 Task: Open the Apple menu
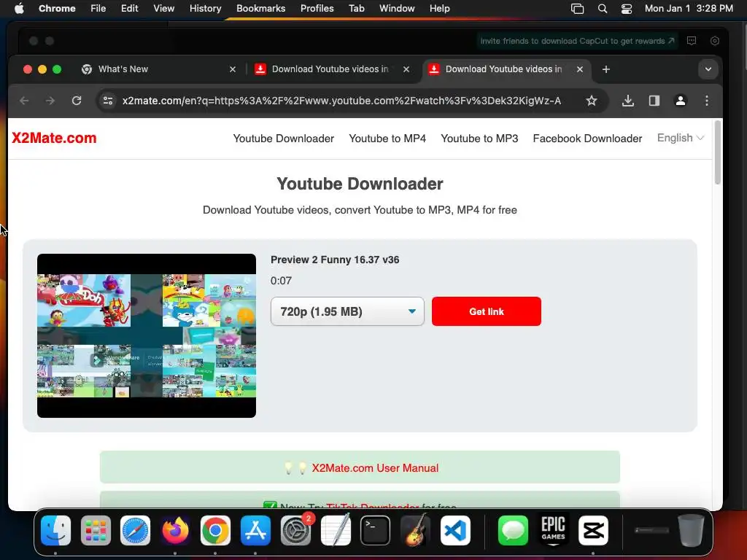tap(19, 9)
